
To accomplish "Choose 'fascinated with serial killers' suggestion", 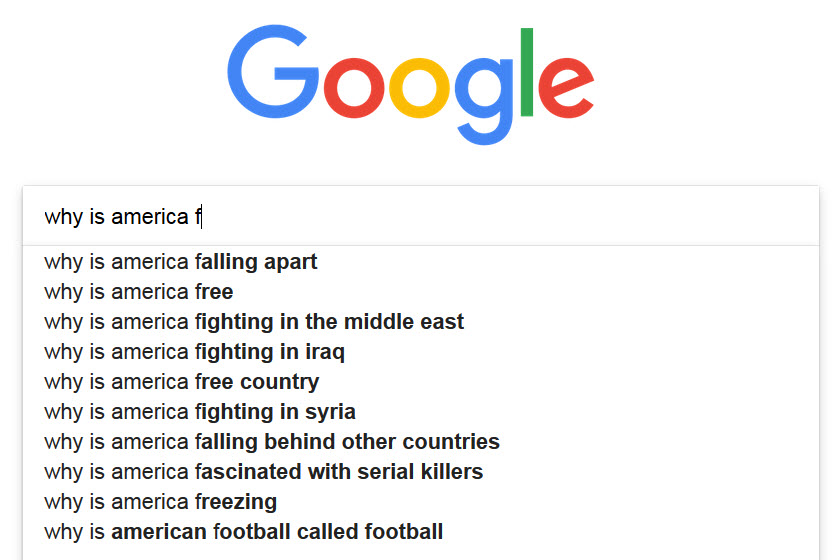I will 421,471.
